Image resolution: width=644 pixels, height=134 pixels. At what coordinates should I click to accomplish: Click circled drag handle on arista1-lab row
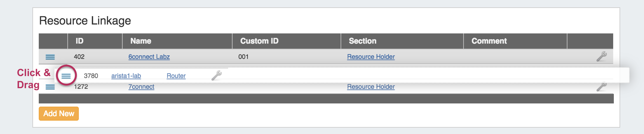click(66, 76)
